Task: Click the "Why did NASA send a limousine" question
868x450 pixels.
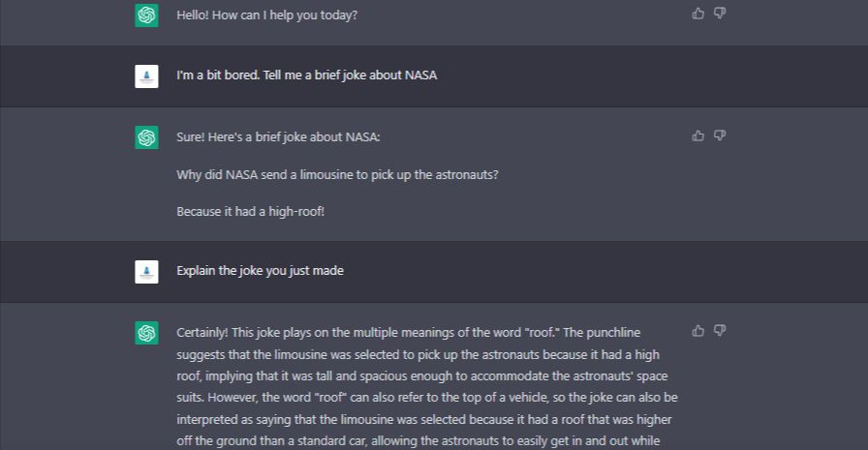Action: coord(337,174)
